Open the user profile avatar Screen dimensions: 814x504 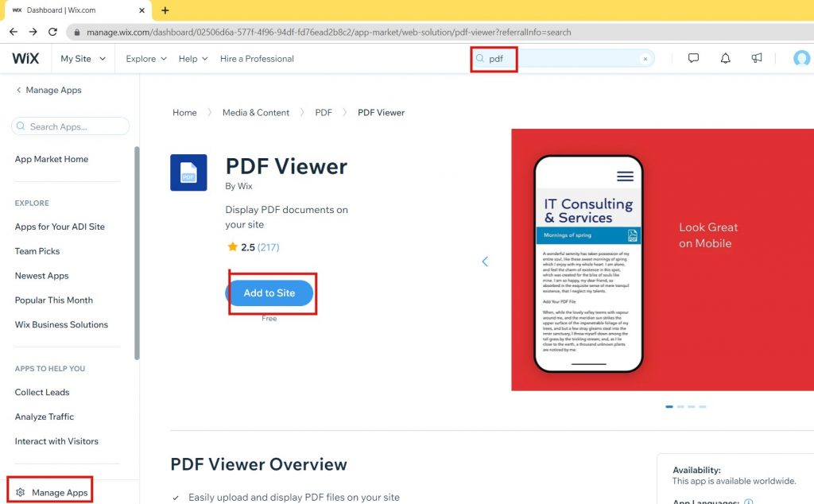pyautogui.click(x=801, y=58)
